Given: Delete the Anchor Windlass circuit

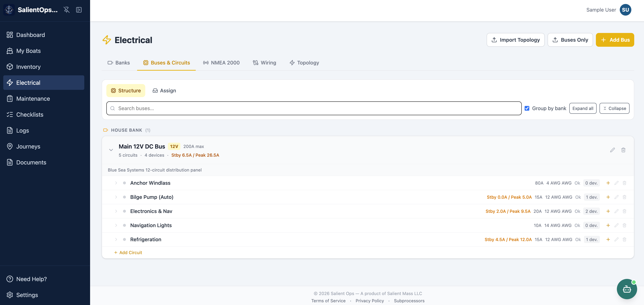Looking at the screenshot, I should (624, 183).
